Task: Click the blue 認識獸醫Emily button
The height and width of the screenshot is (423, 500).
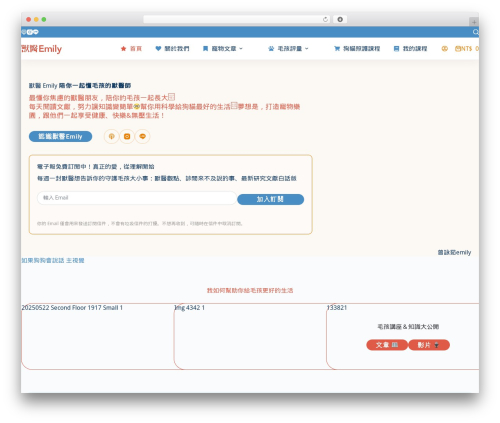Action: 60,136
